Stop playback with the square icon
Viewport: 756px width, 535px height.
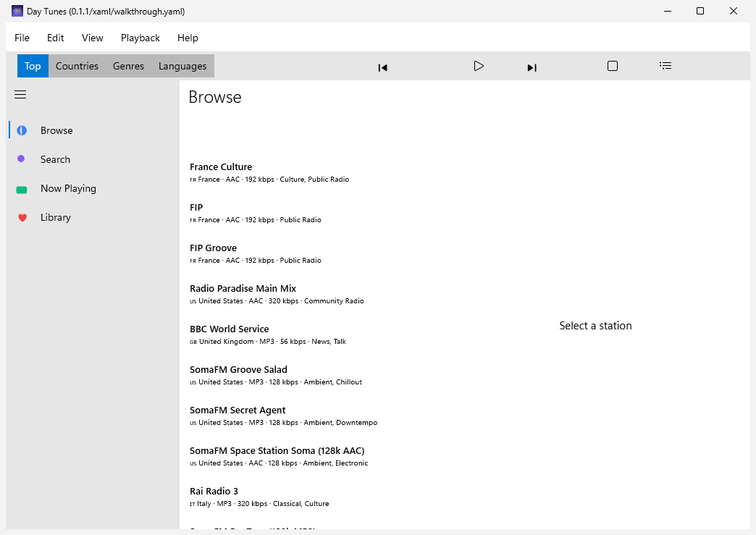pyautogui.click(x=613, y=66)
